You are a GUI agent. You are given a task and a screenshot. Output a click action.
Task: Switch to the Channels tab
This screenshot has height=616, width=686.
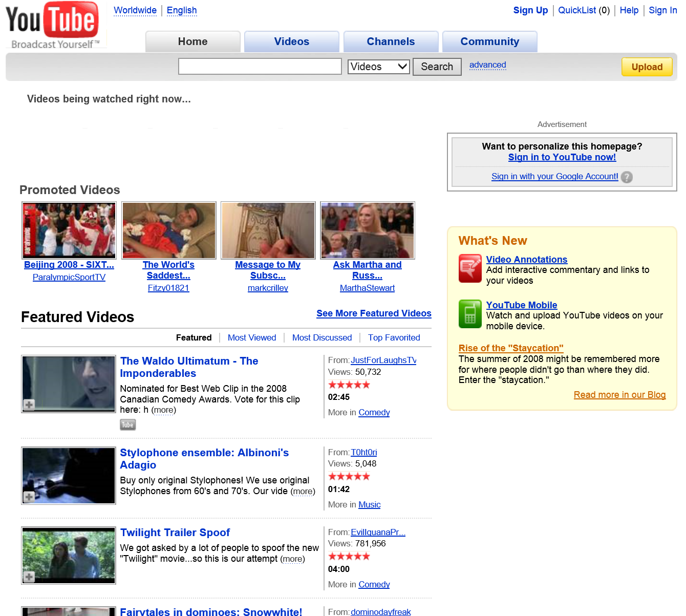point(391,41)
